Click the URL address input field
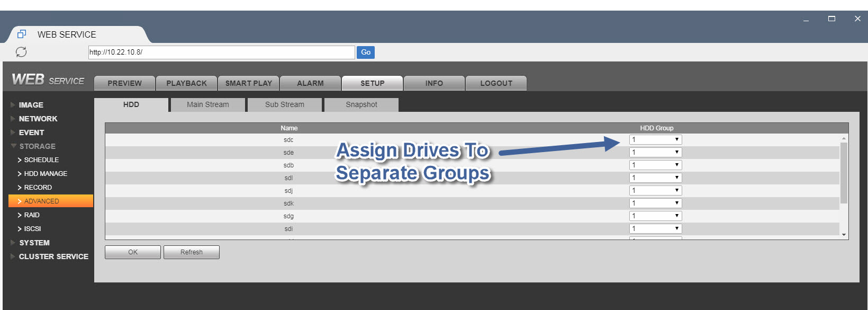This screenshot has width=868, height=310. click(x=221, y=52)
